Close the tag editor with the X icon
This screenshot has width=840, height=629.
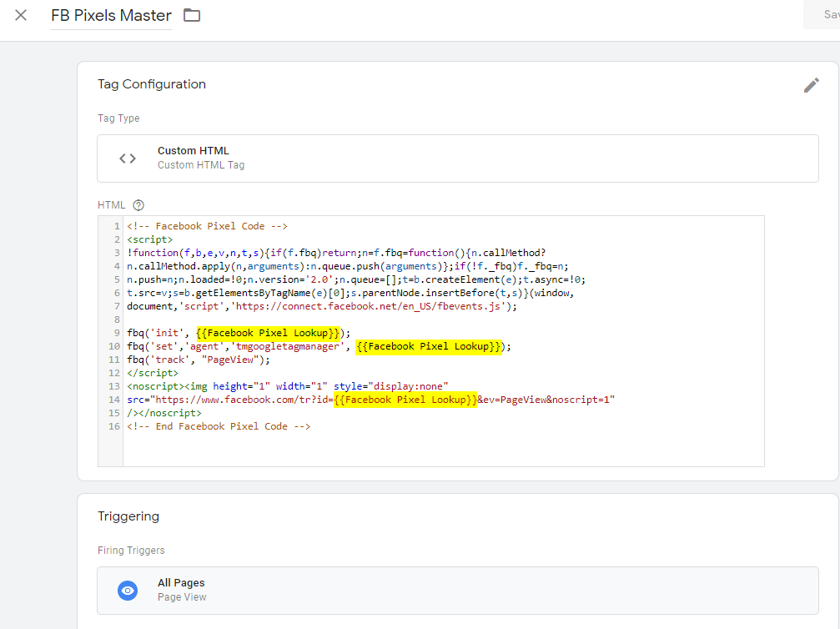pyautogui.click(x=21, y=15)
